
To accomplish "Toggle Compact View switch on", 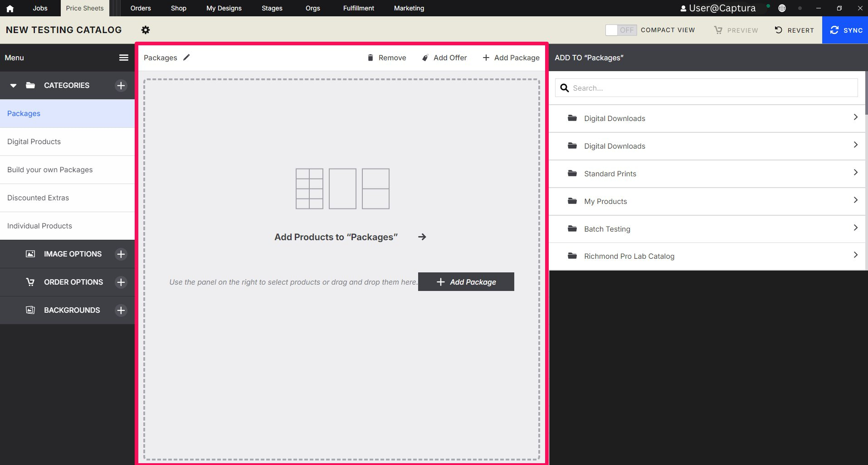I will point(621,30).
